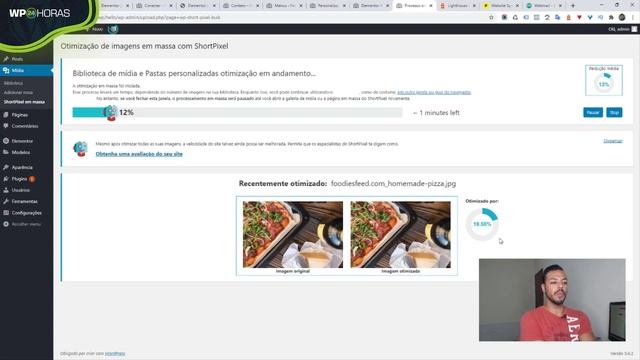
Task: Open the Imagem otimizada pizza thumbnail
Action: click(x=400, y=234)
